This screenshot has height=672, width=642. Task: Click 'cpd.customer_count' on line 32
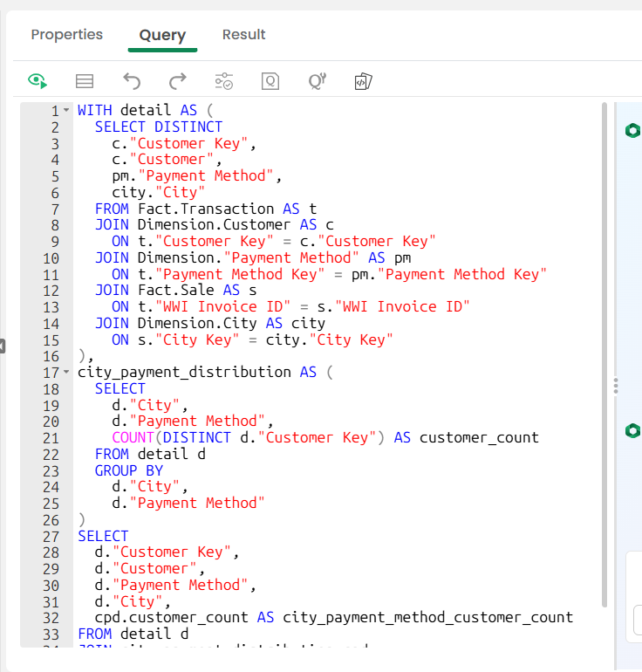tap(171, 618)
